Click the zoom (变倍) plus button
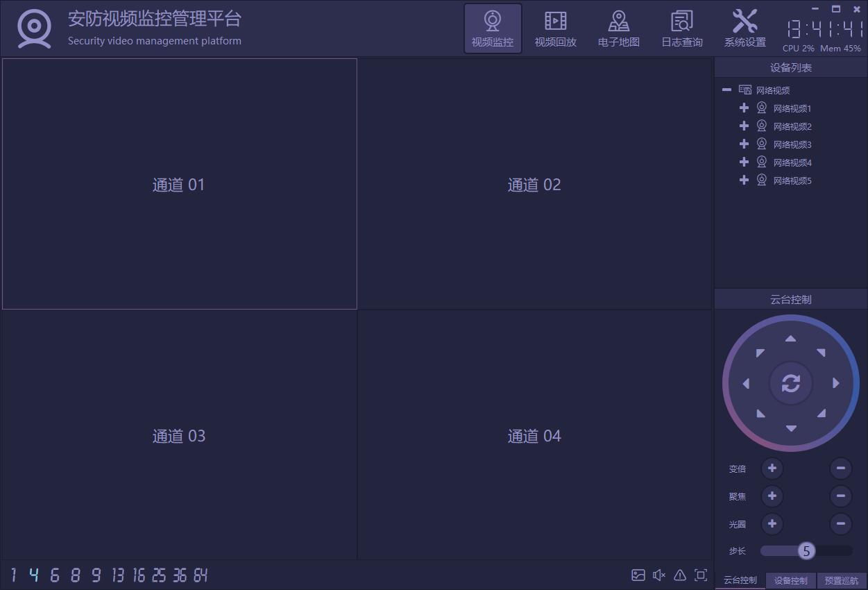Screen dimensions: 868x590 click(772, 469)
